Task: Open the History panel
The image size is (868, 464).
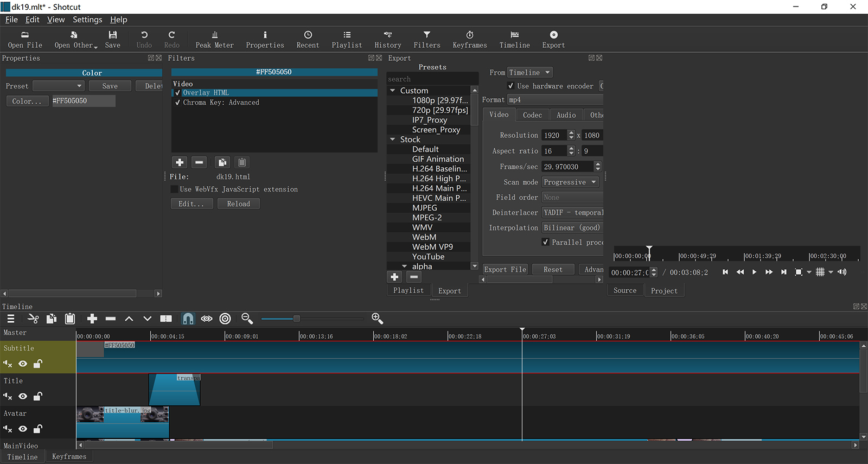Action: click(x=388, y=40)
